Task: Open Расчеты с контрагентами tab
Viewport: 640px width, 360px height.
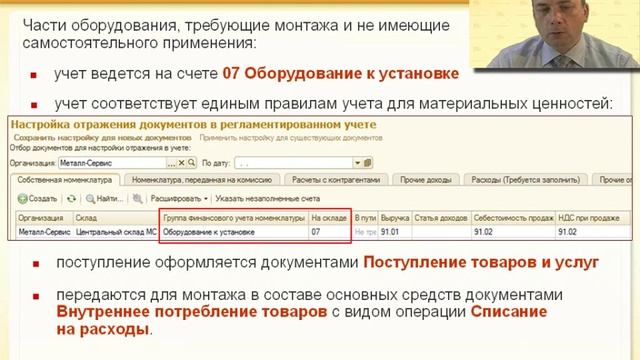Action: [x=336, y=180]
